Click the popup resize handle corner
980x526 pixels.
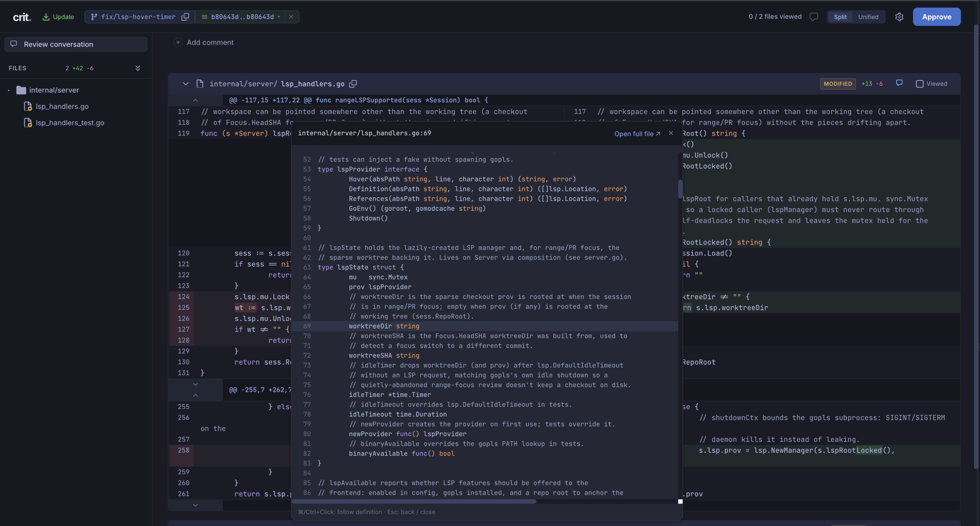pyautogui.click(x=680, y=502)
